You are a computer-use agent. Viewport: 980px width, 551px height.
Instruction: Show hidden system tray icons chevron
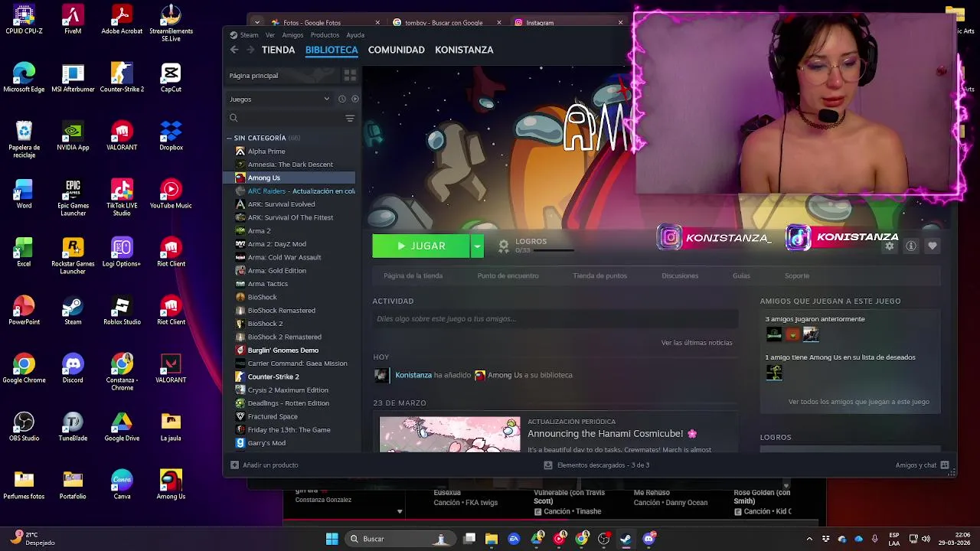click(x=809, y=539)
